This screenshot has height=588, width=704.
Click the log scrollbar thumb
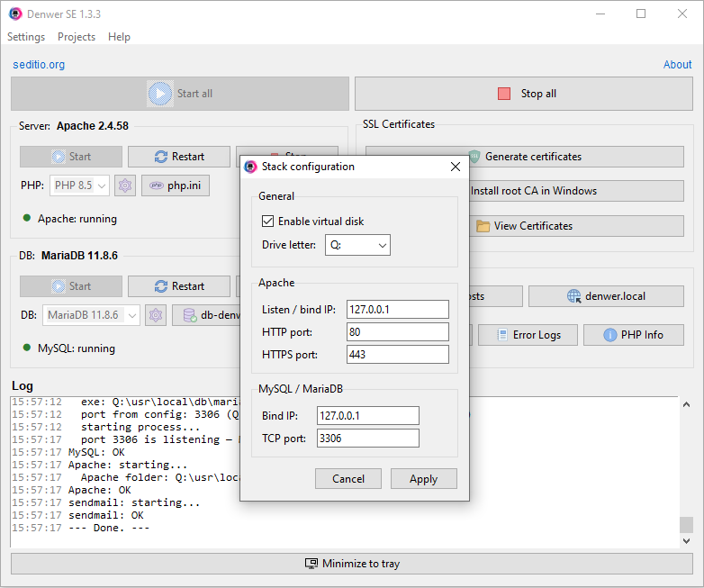(686, 525)
